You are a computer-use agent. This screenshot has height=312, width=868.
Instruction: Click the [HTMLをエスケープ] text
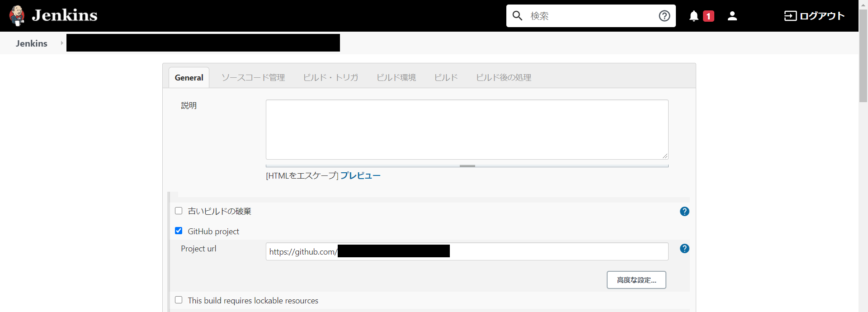[302, 175]
